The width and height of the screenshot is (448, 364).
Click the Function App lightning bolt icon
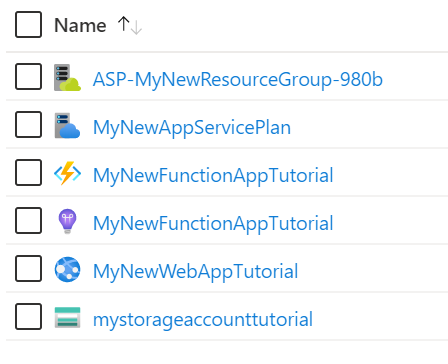tap(67, 173)
